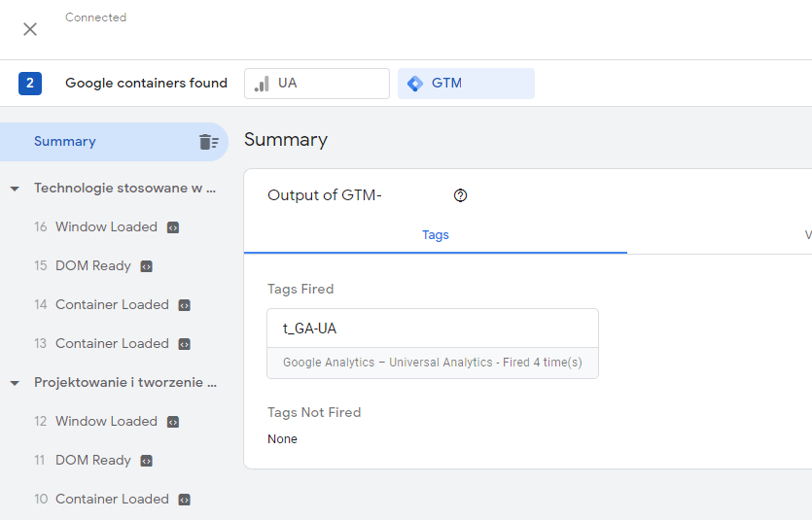
Task: Select event 16 Window Loaded
Action: click(96, 226)
